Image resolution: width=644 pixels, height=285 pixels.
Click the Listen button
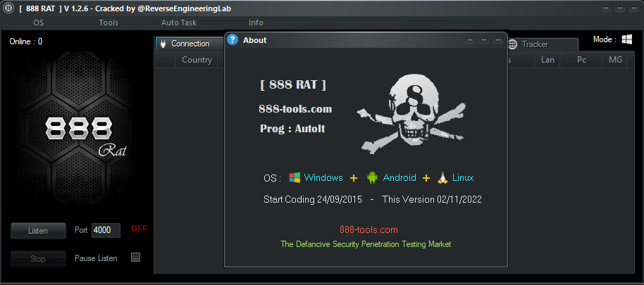(x=38, y=230)
